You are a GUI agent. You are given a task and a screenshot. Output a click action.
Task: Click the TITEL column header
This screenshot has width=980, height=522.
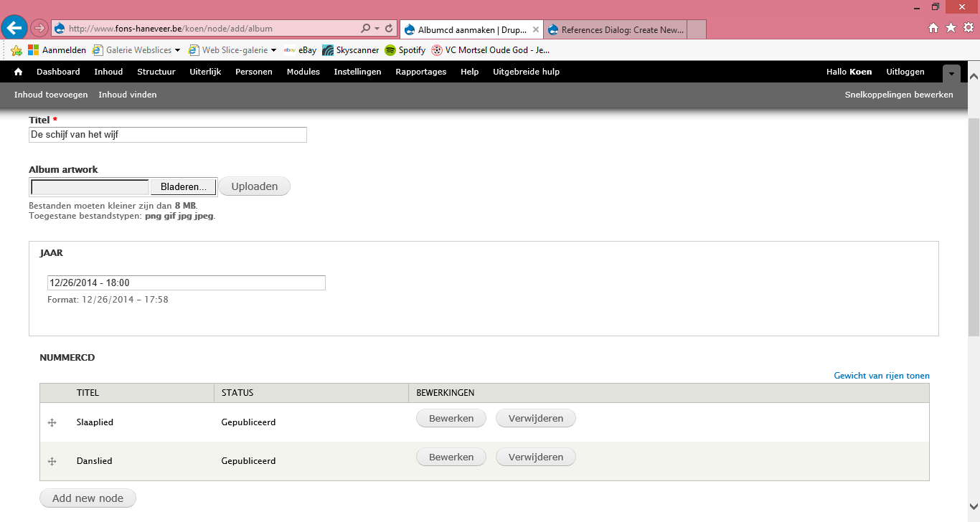click(x=88, y=393)
